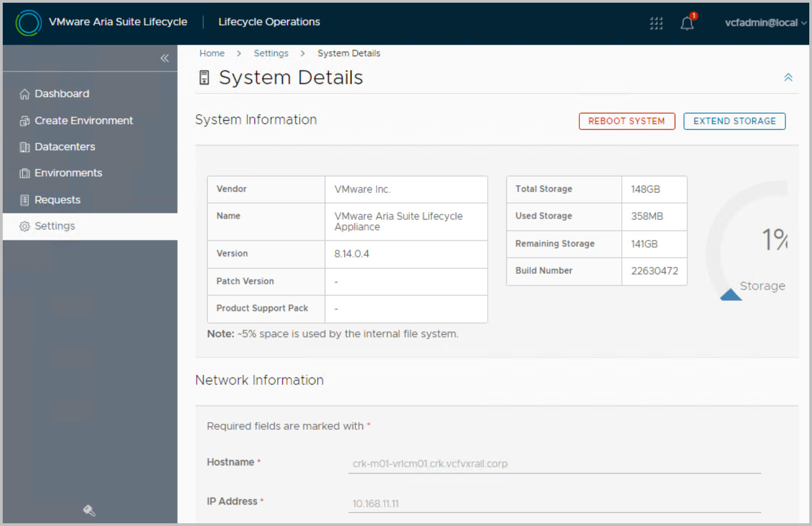
Task: Go to Home via breadcrumb link
Action: [x=212, y=53]
